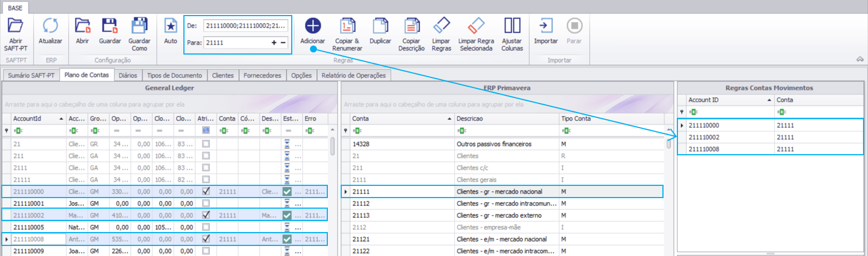868x256 pixels.
Task: Click the Copiar Descrição icon
Action: coord(412,26)
